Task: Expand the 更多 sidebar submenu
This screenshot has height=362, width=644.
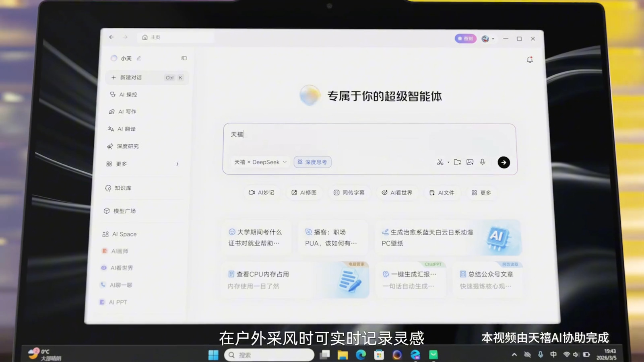Action: tap(177, 164)
